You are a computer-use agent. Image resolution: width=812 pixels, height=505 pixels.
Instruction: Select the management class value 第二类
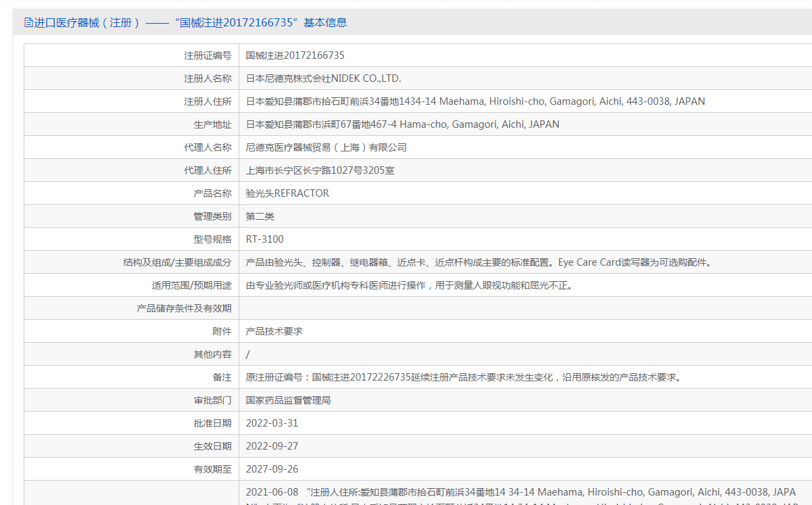point(260,216)
